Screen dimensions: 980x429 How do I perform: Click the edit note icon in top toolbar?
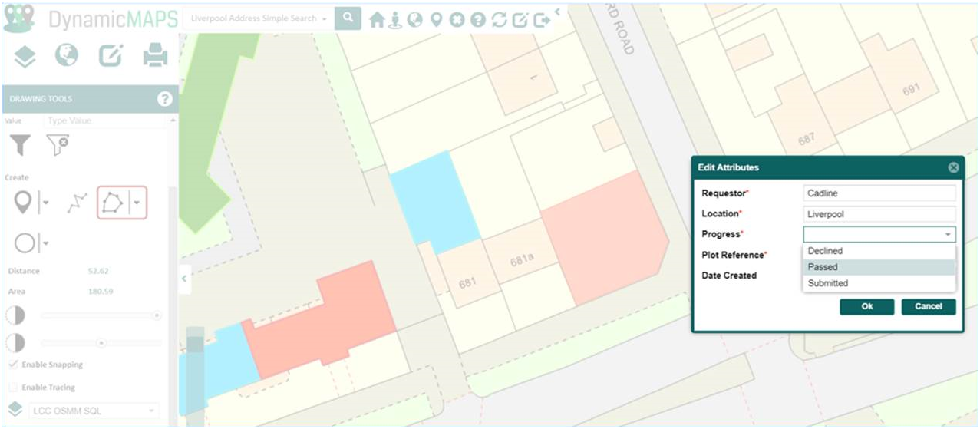(x=520, y=19)
